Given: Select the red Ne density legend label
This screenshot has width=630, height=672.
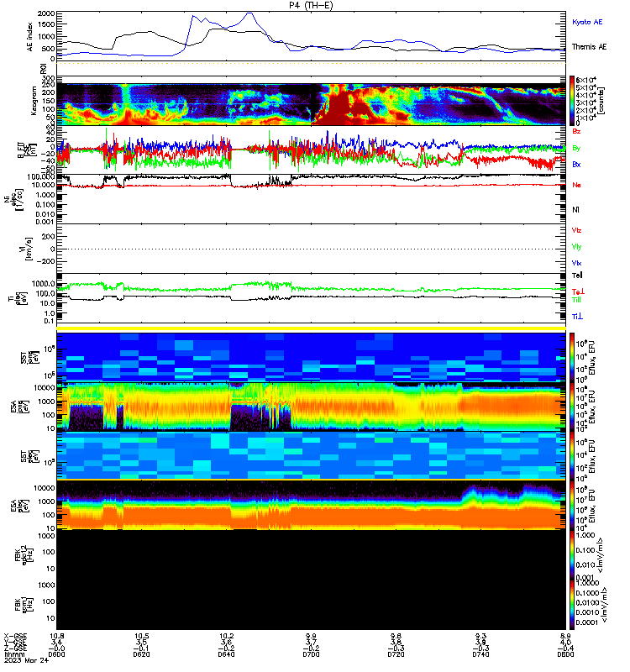Looking at the screenshot, I should (576, 185).
